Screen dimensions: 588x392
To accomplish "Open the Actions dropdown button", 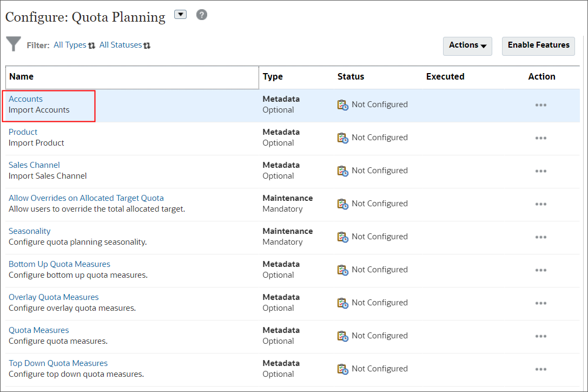I will tap(467, 46).
